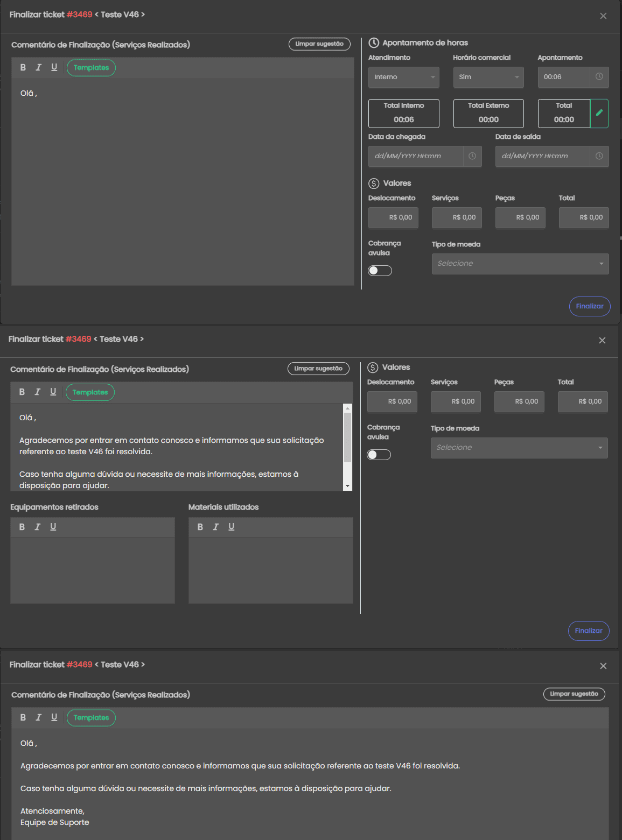The height and width of the screenshot is (840, 622).
Task: Click the Total value field in the top dialog
Action: coord(584,217)
